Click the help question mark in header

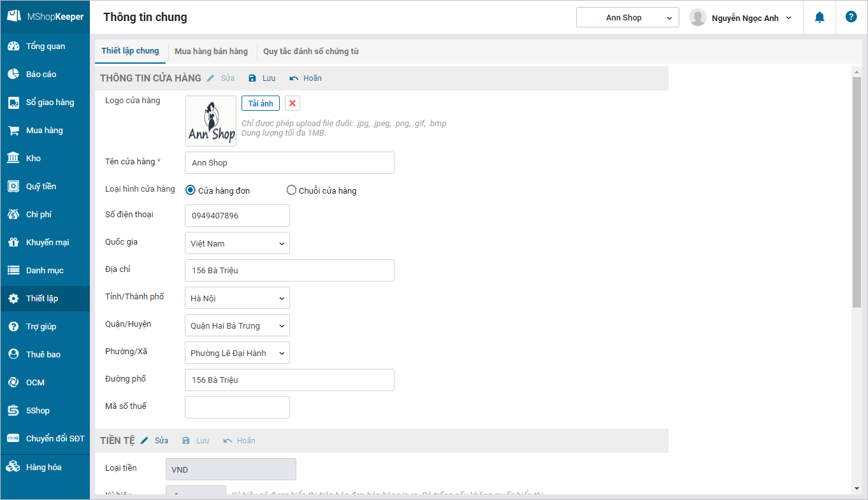tap(851, 17)
